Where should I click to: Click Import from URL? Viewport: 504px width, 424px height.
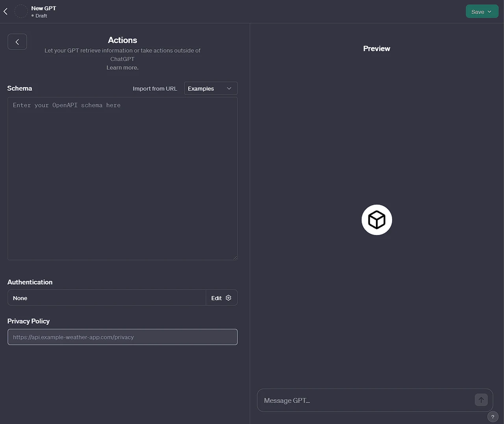(155, 88)
